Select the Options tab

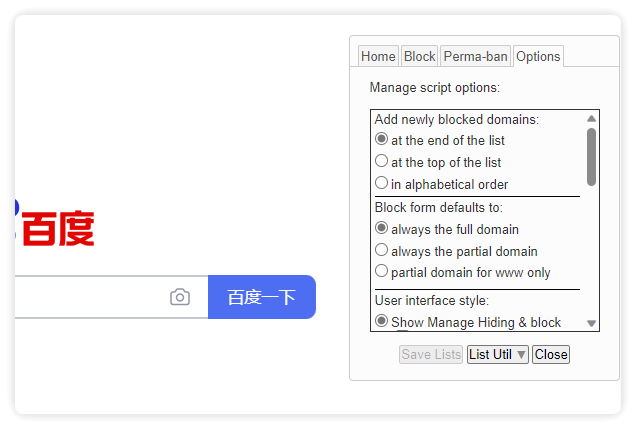point(538,56)
